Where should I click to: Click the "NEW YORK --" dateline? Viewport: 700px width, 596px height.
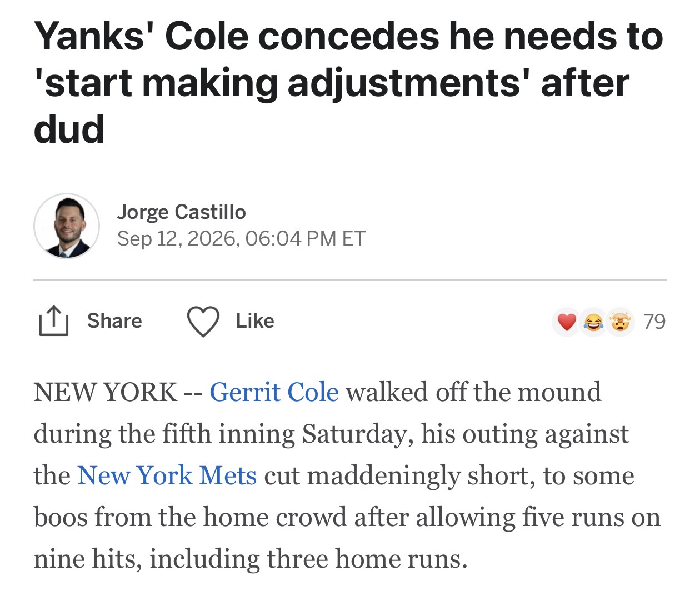coord(118,392)
